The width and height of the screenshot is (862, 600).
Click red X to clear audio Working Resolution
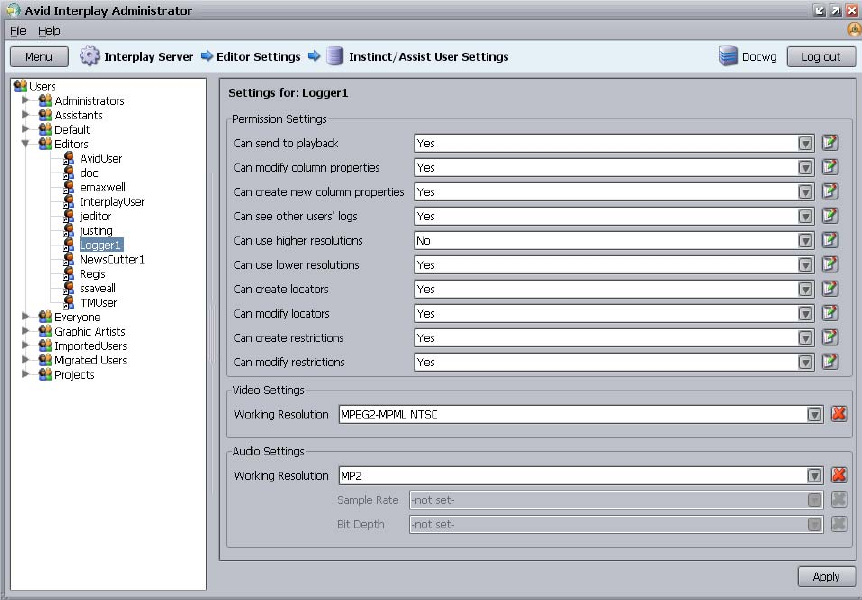tap(838, 475)
